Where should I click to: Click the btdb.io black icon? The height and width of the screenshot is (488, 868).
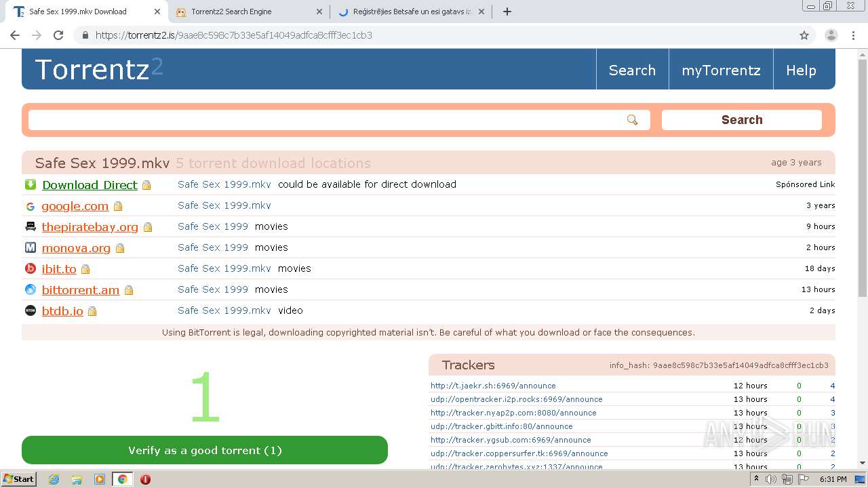point(31,311)
